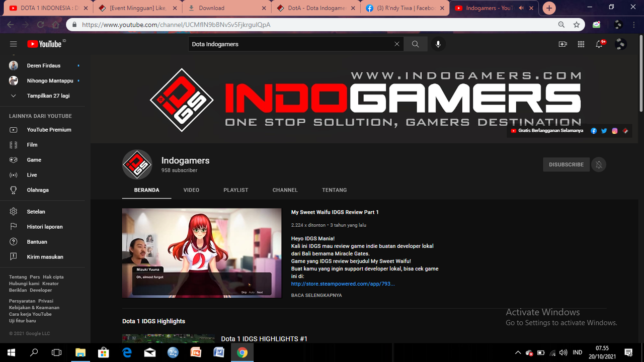
Task: Open a new browser tab
Action: pyautogui.click(x=549, y=8)
